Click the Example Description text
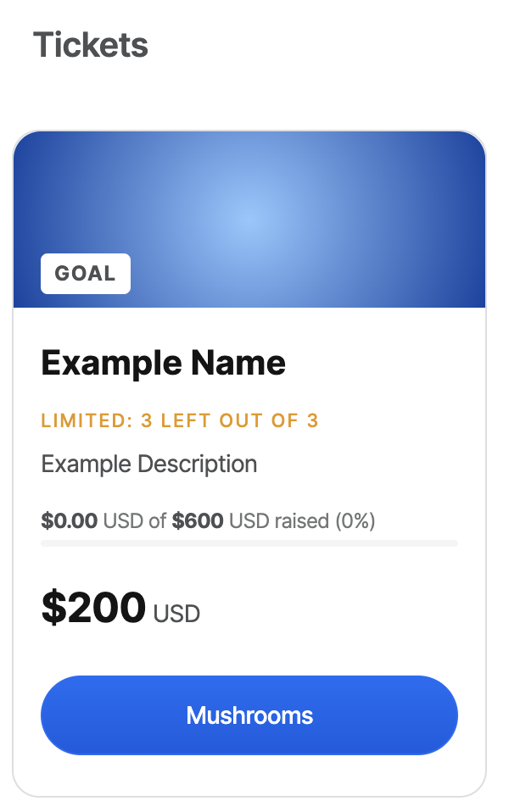 (x=149, y=464)
